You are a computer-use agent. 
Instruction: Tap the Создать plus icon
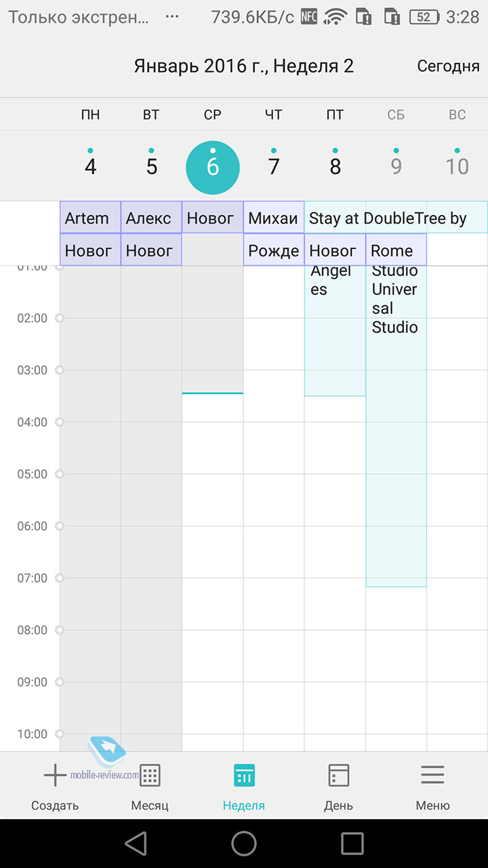pyautogui.click(x=55, y=775)
